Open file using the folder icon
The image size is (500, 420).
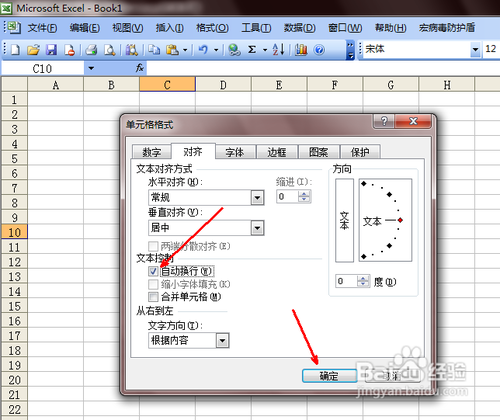[x=33, y=50]
